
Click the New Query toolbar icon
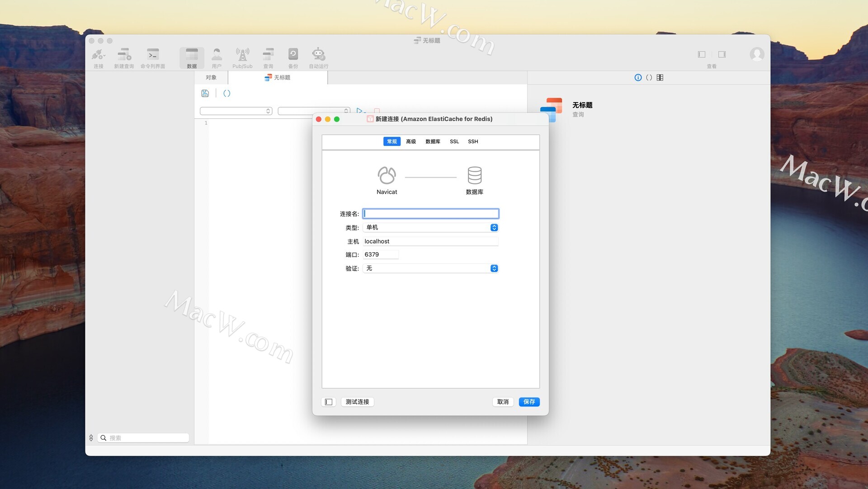(x=124, y=58)
